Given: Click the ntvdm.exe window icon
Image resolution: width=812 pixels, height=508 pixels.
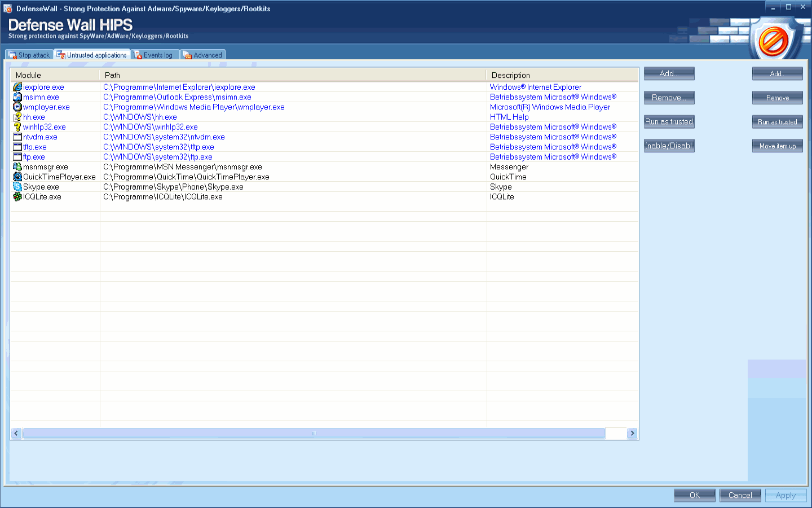Looking at the screenshot, I should 17,137.
